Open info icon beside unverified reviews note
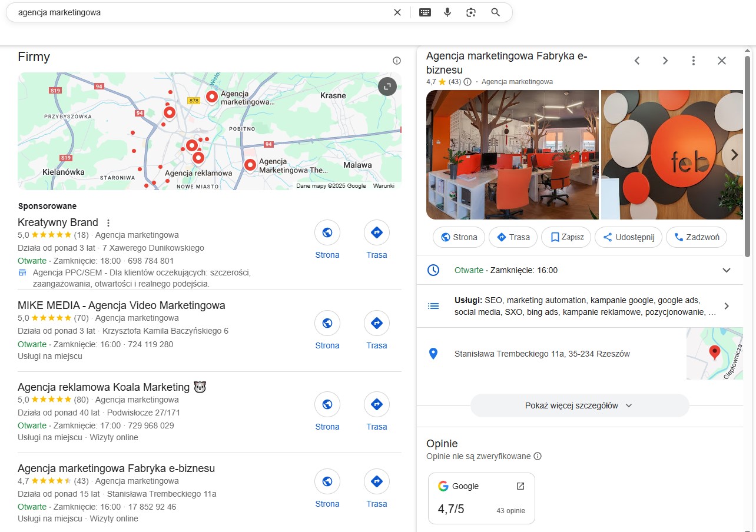The image size is (756, 532). click(538, 456)
